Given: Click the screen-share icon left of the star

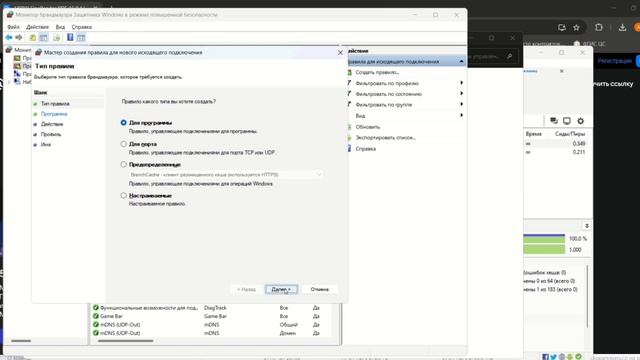Looking at the screenshot, I should click(x=562, y=27).
